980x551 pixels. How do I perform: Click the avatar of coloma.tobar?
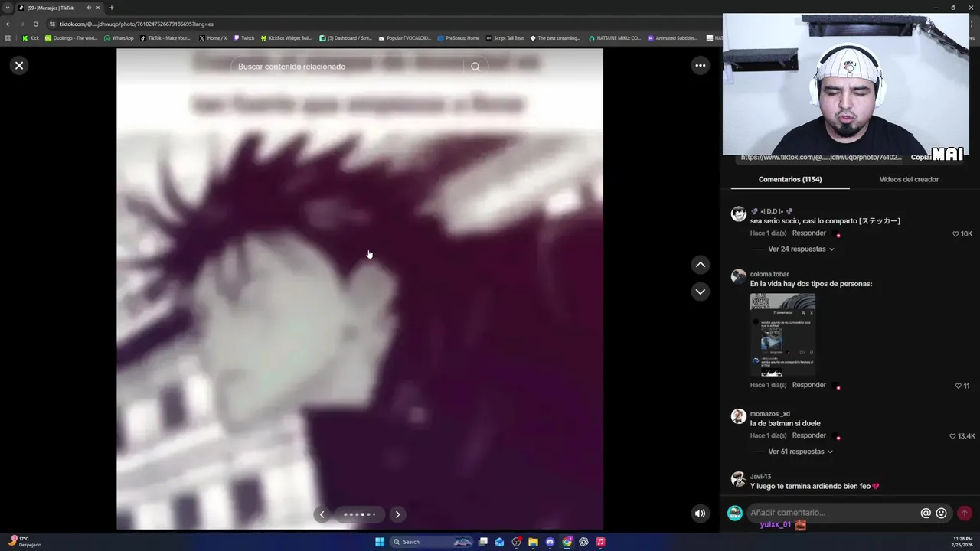(738, 276)
